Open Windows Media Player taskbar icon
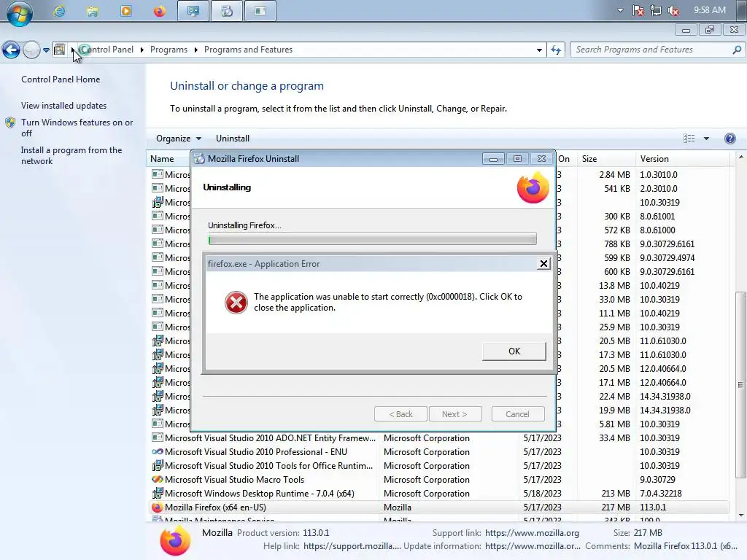The image size is (747, 560). pyautogui.click(x=126, y=11)
